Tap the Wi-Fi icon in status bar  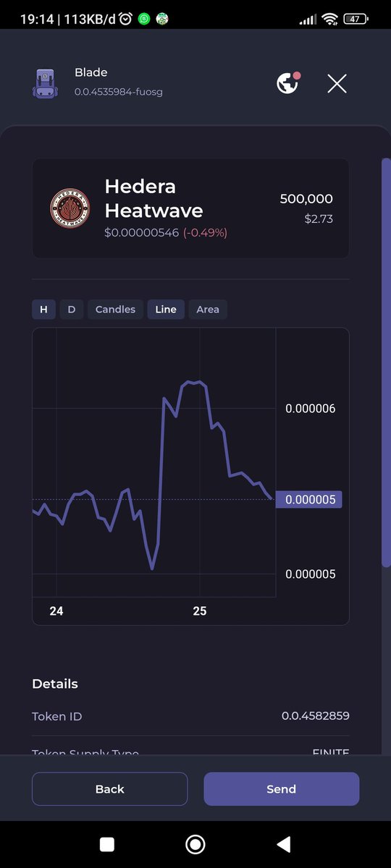coord(330,19)
